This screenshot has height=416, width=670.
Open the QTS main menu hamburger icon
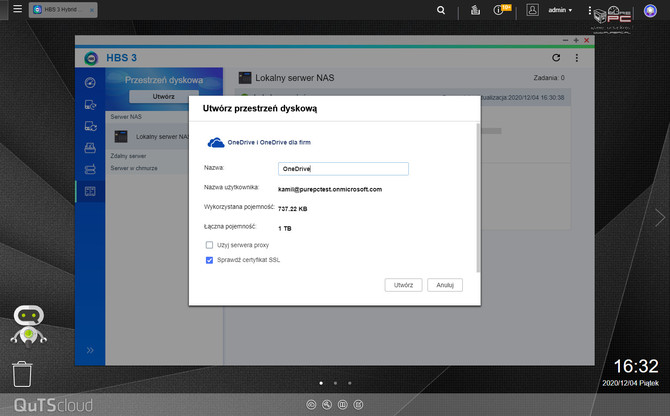(x=17, y=9)
